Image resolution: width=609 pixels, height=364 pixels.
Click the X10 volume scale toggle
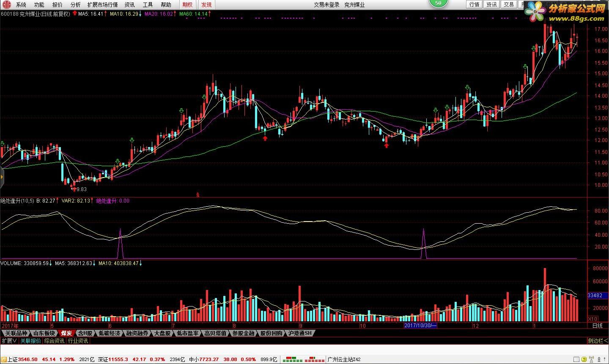(x=593, y=318)
